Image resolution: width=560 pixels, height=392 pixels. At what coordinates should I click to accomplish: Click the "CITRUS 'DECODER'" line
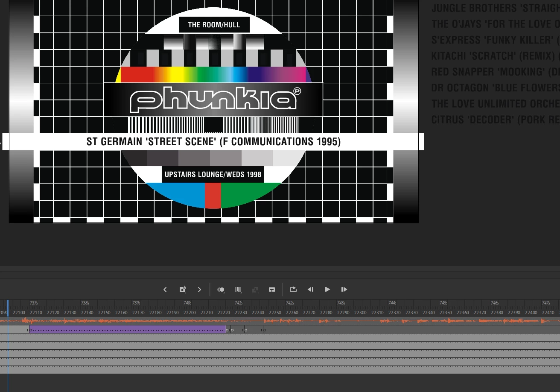click(x=496, y=120)
